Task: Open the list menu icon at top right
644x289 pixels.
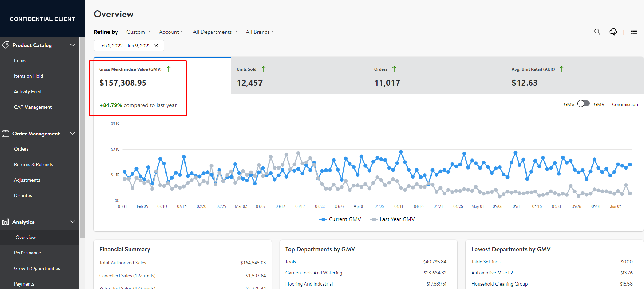Action: pyautogui.click(x=634, y=32)
